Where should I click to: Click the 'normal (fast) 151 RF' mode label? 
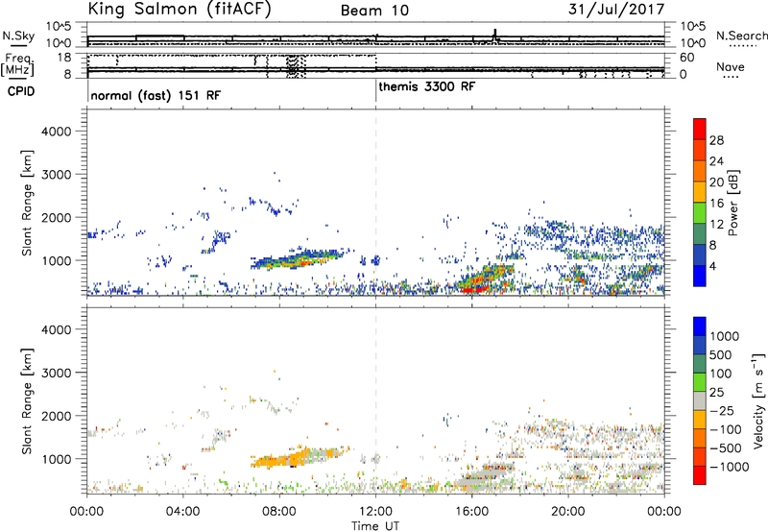156,95
